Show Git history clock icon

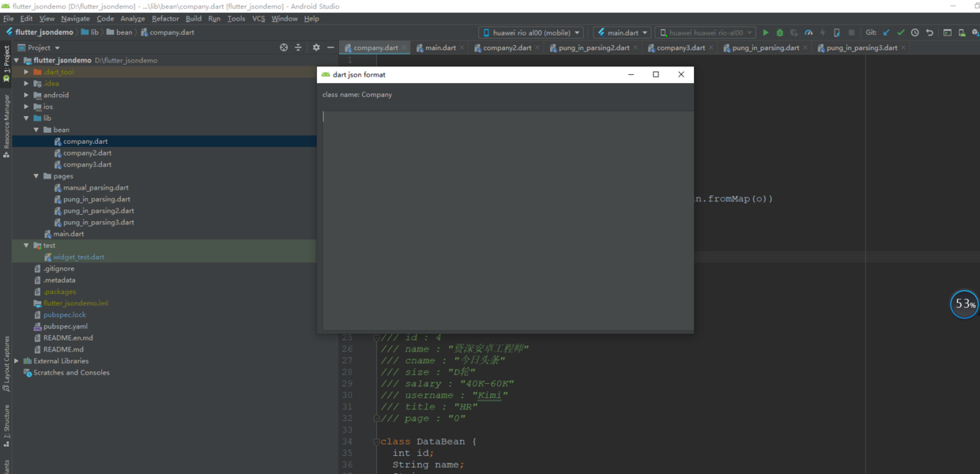pyautogui.click(x=915, y=33)
